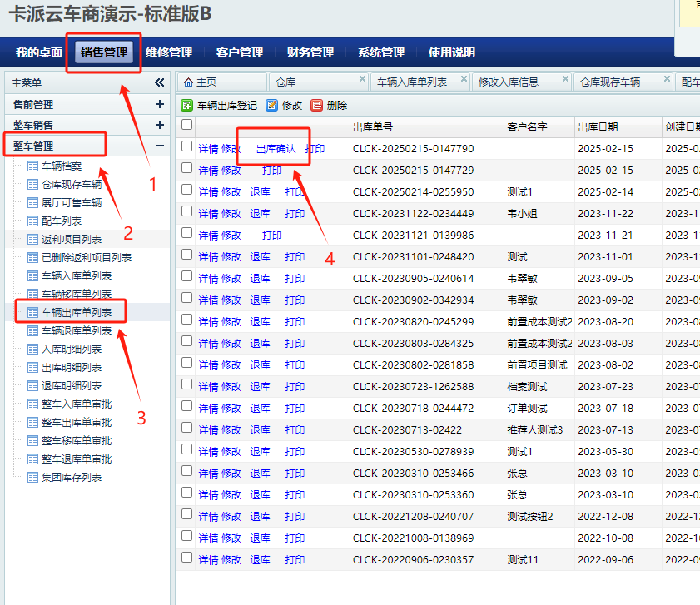Screen dimensions: 700x605
Task: Click the red 删除 delete icon
Action: [316, 106]
